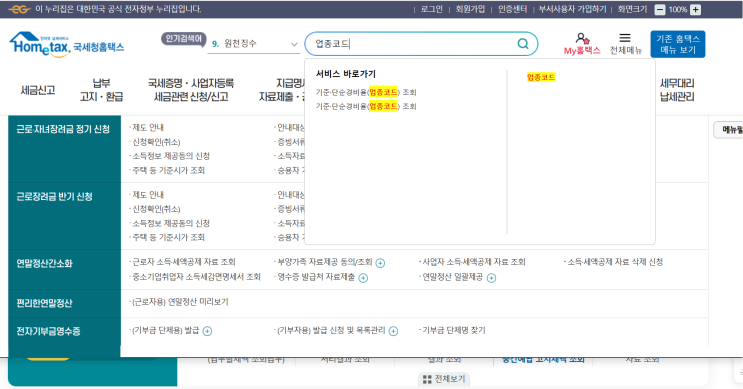Image resolution: width=743 pixels, height=389 pixels.
Task: Expand plus icon beside 연말정산 일괄제공
Action: click(491, 278)
